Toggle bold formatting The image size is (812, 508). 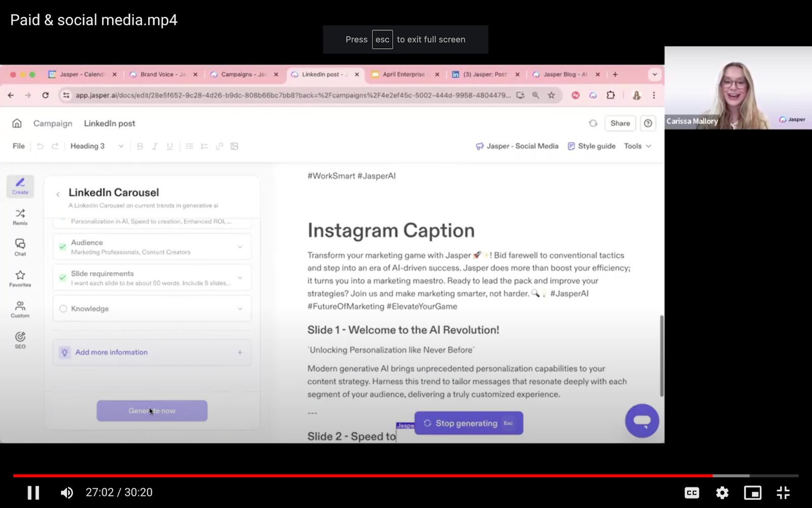tap(140, 146)
